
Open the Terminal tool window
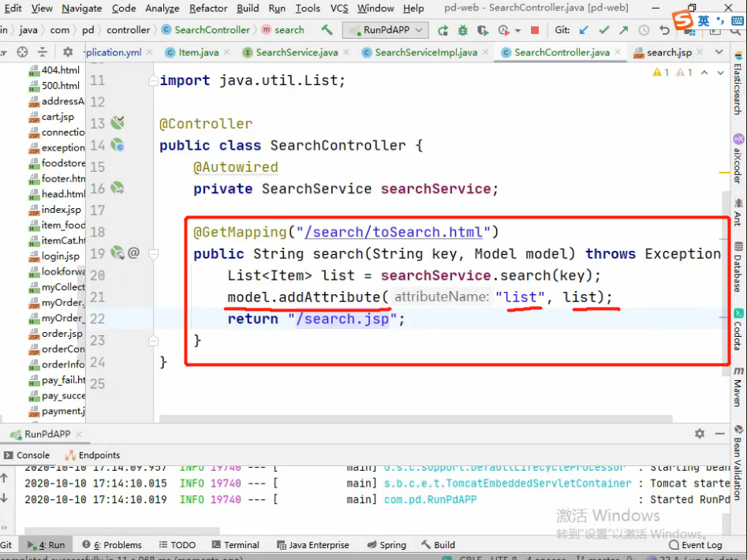pos(236,544)
